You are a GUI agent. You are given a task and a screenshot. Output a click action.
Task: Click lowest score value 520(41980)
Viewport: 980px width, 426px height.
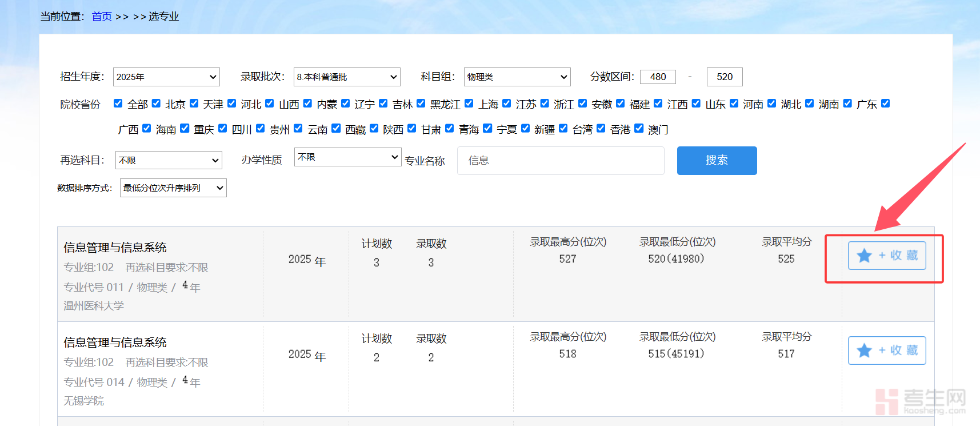[676, 259]
